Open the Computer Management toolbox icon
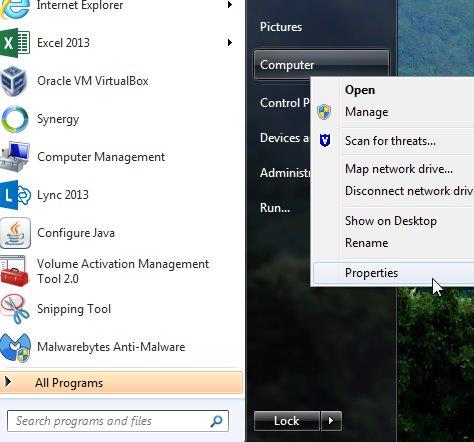Viewport: 474px width, 442px height. (15, 157)
